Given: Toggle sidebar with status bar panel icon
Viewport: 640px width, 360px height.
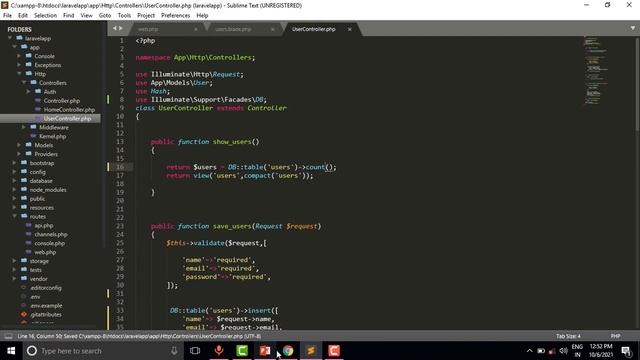Looking at the screenshot, I should click(8, 336).
